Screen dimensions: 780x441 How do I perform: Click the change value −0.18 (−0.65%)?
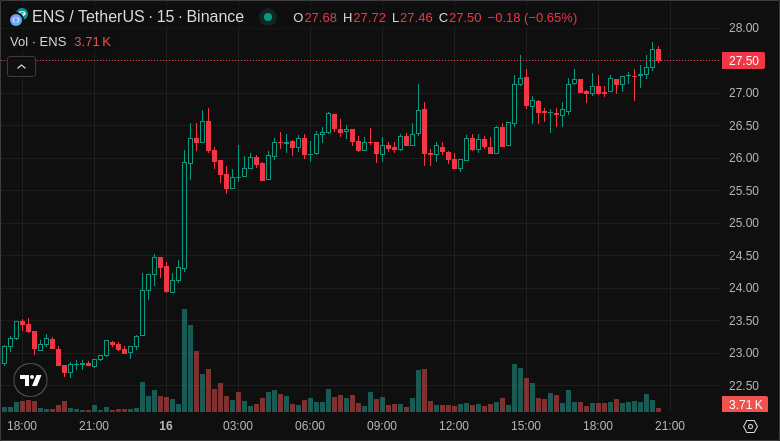532,18
